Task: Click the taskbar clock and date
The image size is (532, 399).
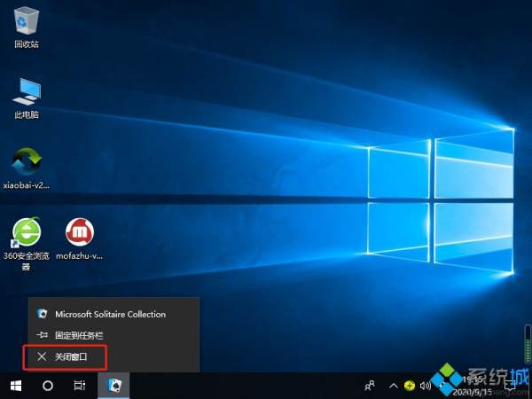Action: tap(470, 386)
